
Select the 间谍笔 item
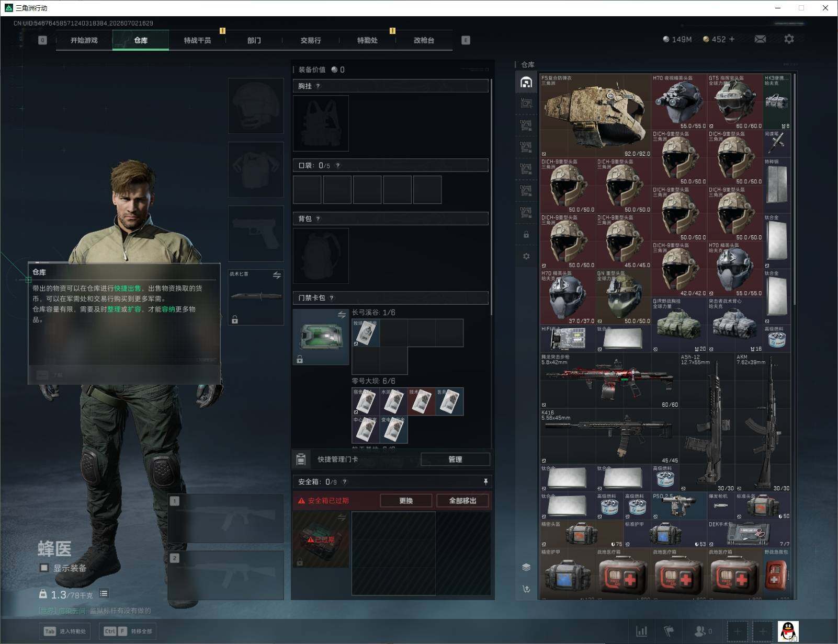coord(777,143)
